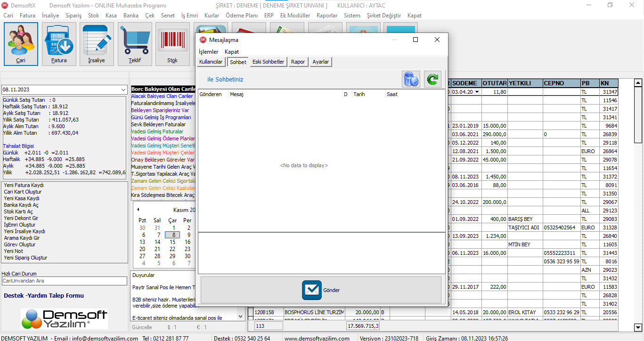This screenshot has height=341, width=644.
Task: Open the Cari menu in main menu bar
Action: click(8, 16)
